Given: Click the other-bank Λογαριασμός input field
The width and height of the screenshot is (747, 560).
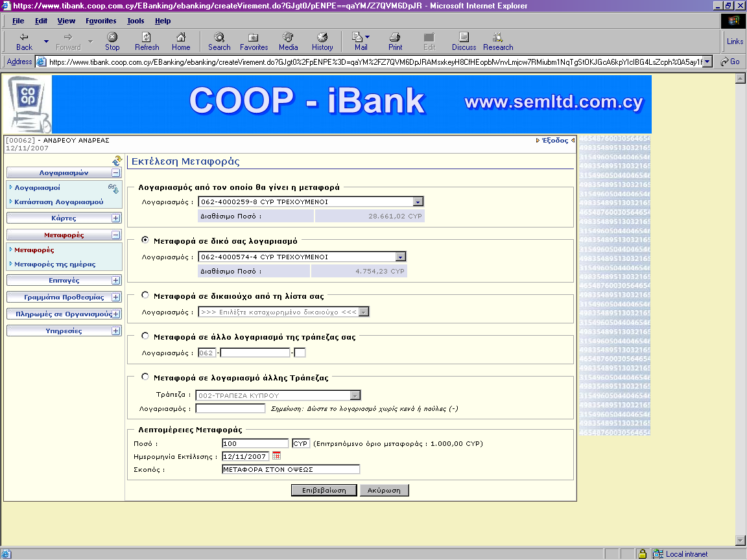Looking at the screenshot, I should tap(230, 408).
